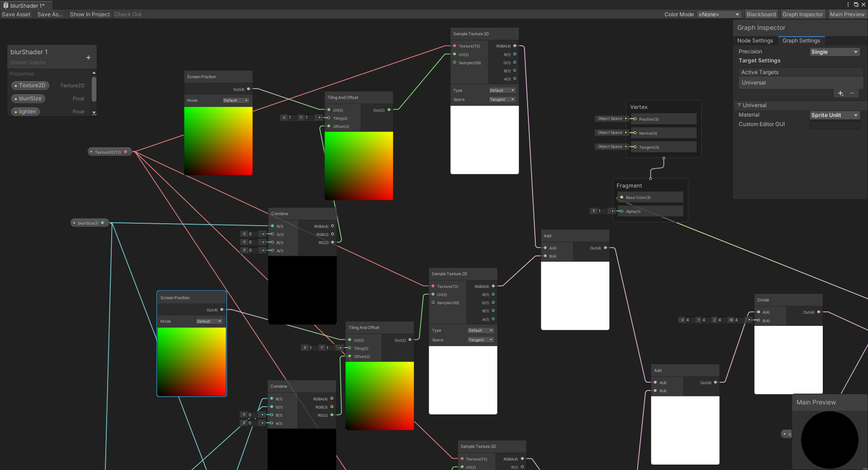The height and width of the screenshot is (470, 868).
Task: Toggle the Main Preview panel button
Action: click(847, 14)
